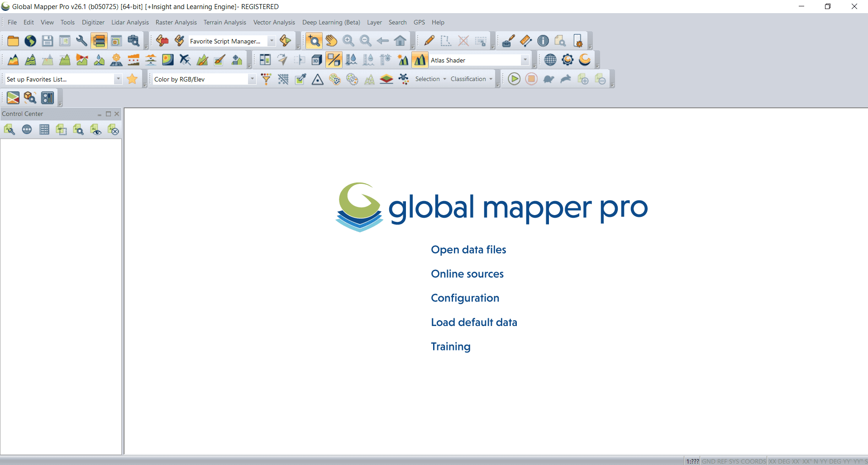Click the Zoom In magnifier icon

(x=348, y=41)
